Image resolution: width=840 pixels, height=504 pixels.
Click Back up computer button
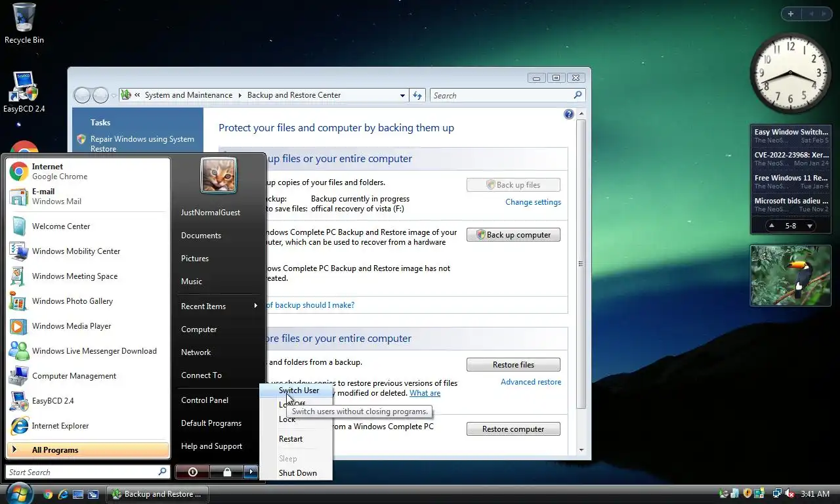click(513, 235)
